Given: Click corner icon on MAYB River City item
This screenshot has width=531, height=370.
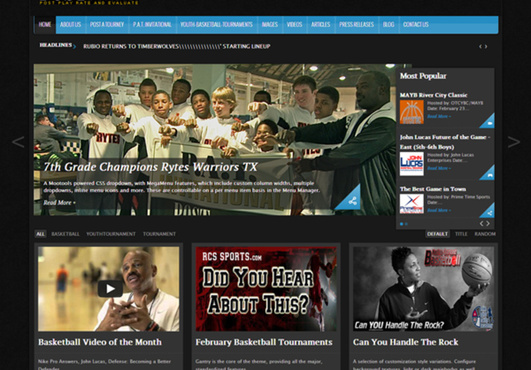Looking at the screenshot, I should pos(489,123).
